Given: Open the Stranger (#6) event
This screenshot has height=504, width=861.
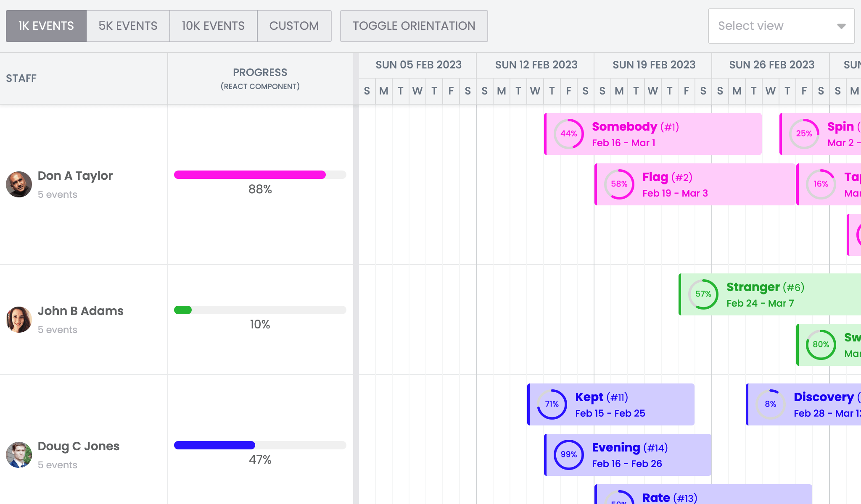Looking at the screenshot, I should (770, 294).
